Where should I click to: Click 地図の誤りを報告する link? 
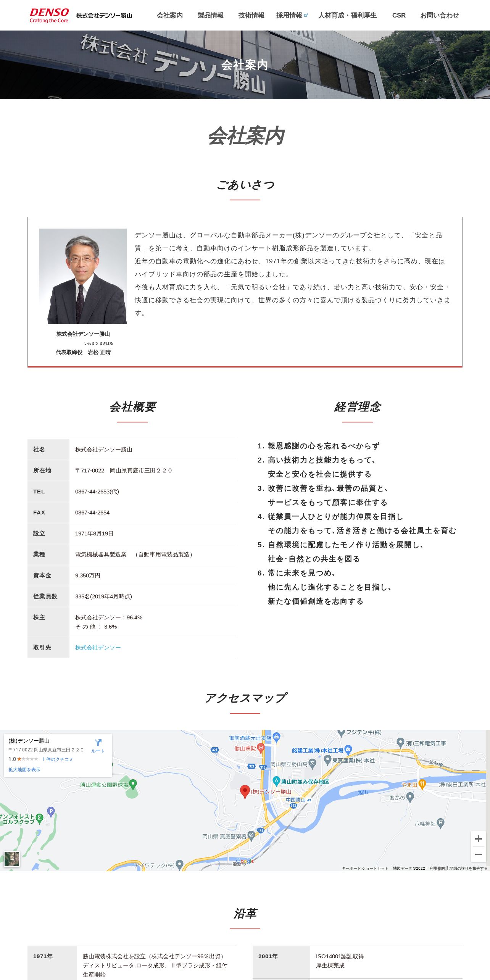tap(468, 868)
